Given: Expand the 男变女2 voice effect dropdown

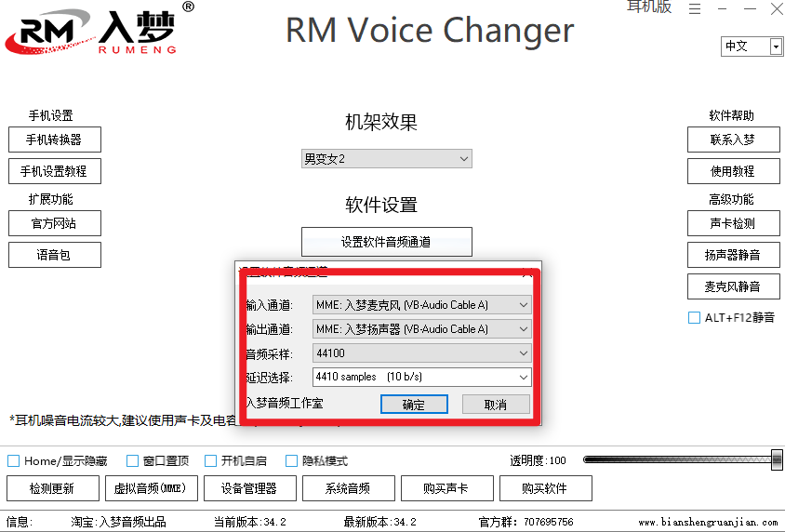Looking at the screenshot, I should 387,159.
